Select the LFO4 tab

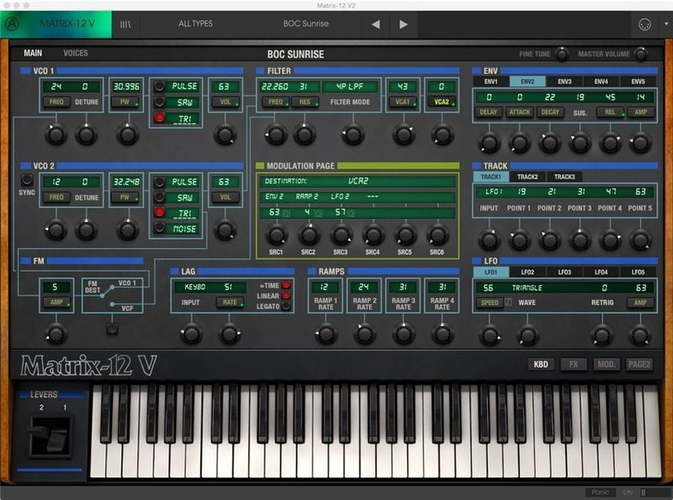click(601, 272)
